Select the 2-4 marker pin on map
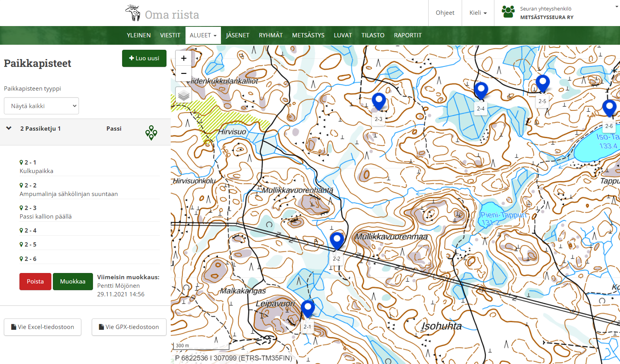 point(481,91)
